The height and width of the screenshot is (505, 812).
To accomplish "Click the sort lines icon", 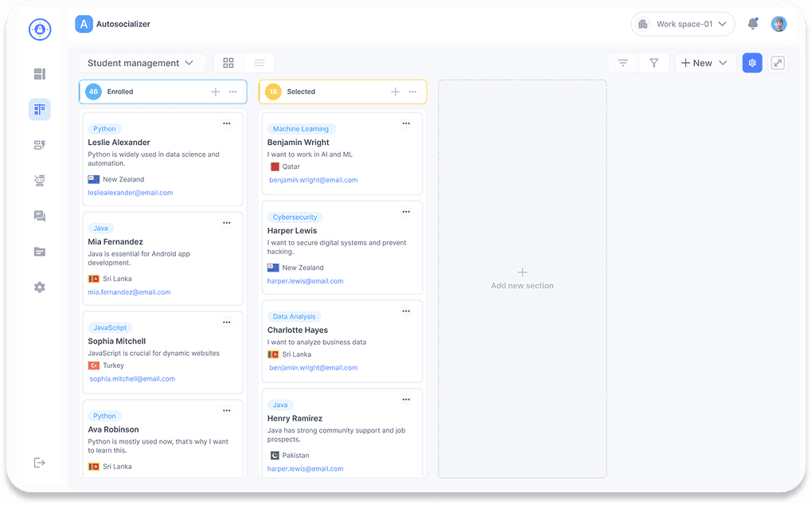I will tap(623, 63).
